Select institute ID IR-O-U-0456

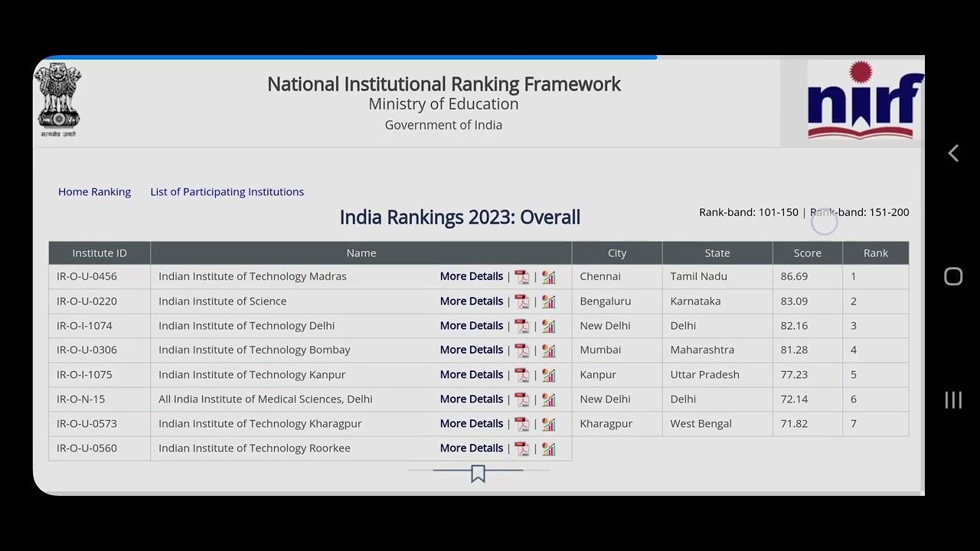click(87, 276)
